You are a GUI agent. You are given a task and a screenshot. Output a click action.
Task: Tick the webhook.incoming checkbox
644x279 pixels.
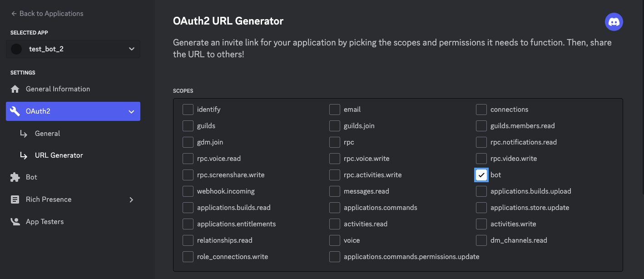[188, 191]
